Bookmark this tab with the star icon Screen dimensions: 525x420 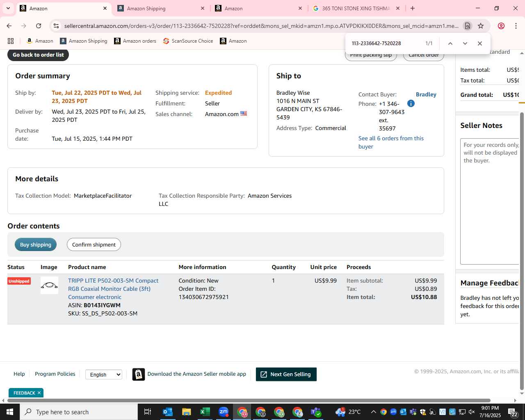click(x=481, y=26)
